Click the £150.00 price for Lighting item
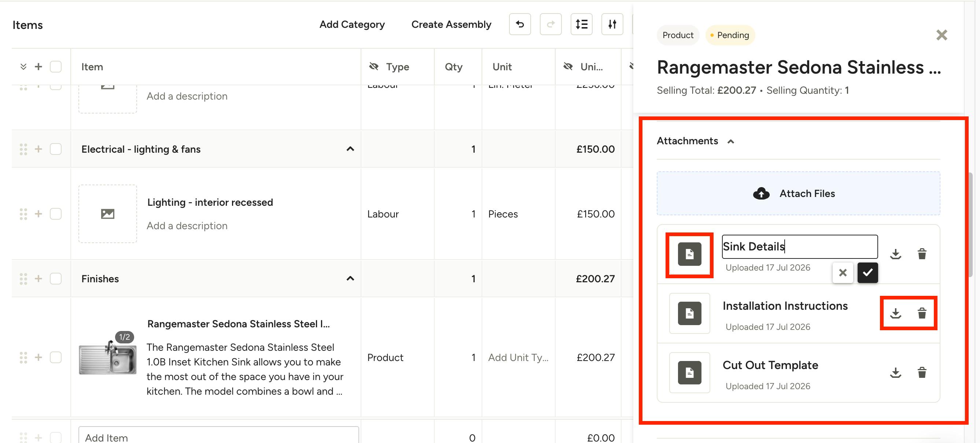The height and width of the screenshot is (443, 980). tap(596, 214)
